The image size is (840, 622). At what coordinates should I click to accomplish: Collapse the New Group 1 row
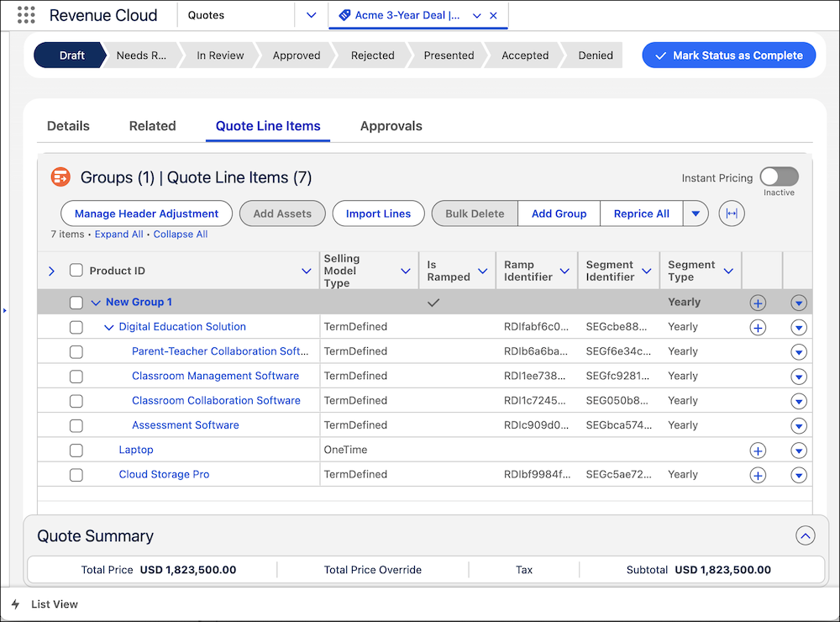96,303
